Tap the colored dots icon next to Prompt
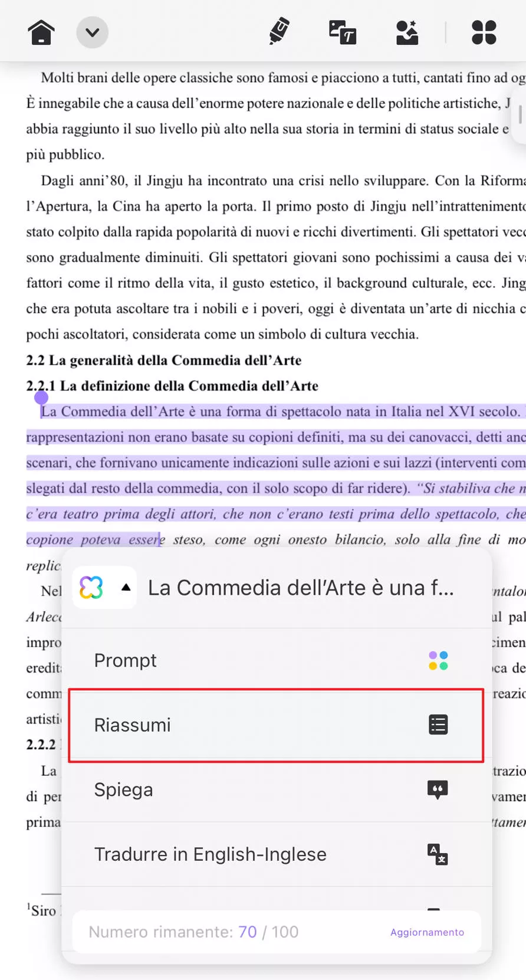This screenshot has height=980, width=526. 438,660
